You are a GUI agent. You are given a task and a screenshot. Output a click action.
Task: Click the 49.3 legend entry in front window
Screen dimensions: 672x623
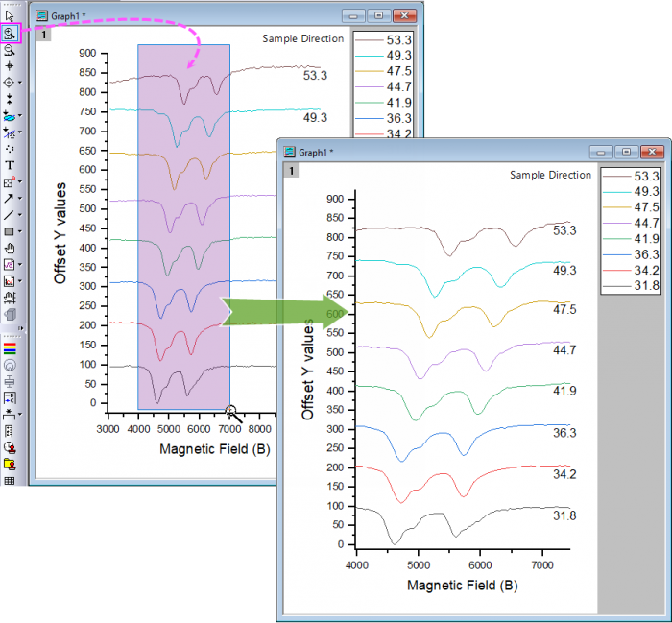631,192
